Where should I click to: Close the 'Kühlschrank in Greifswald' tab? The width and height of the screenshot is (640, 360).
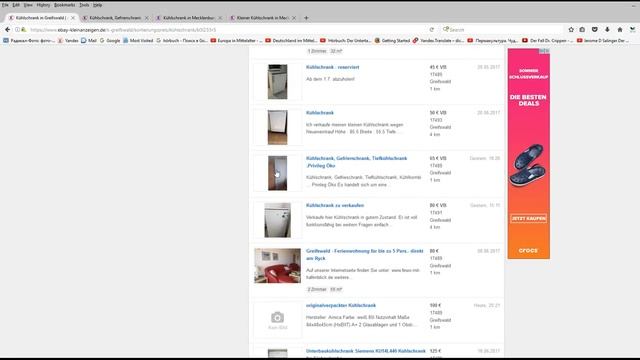[73, 18]
